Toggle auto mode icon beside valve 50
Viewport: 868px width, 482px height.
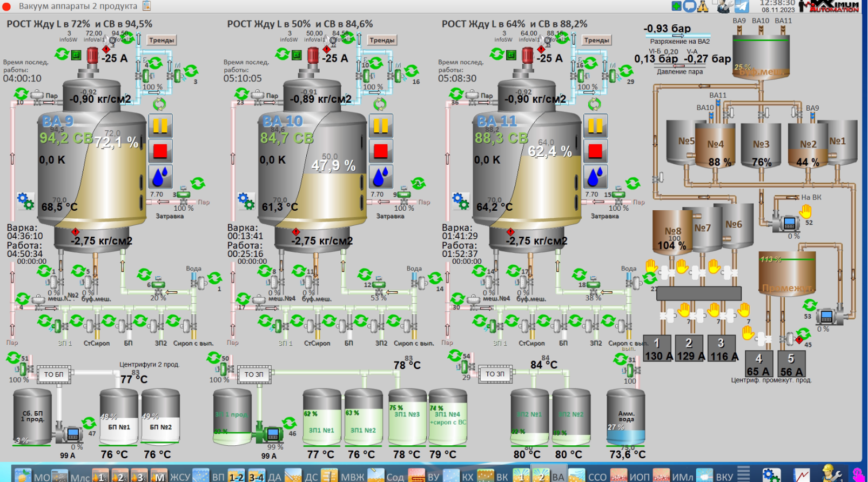(x=213, y=358)
